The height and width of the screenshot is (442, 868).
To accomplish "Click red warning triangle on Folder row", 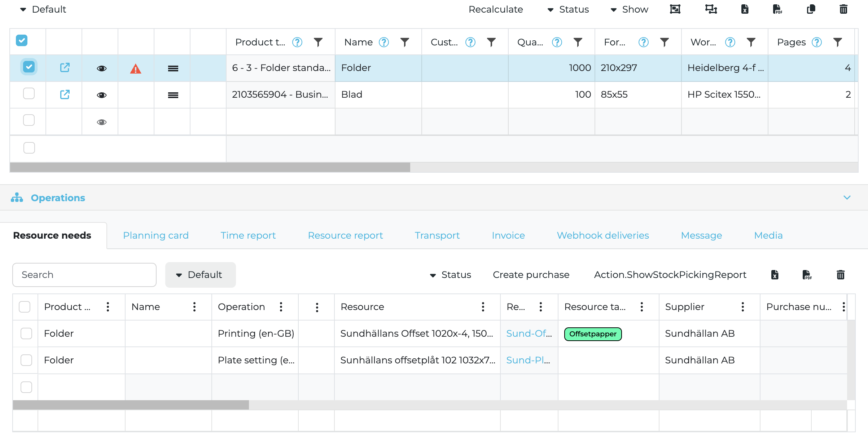I will (135, 68).
